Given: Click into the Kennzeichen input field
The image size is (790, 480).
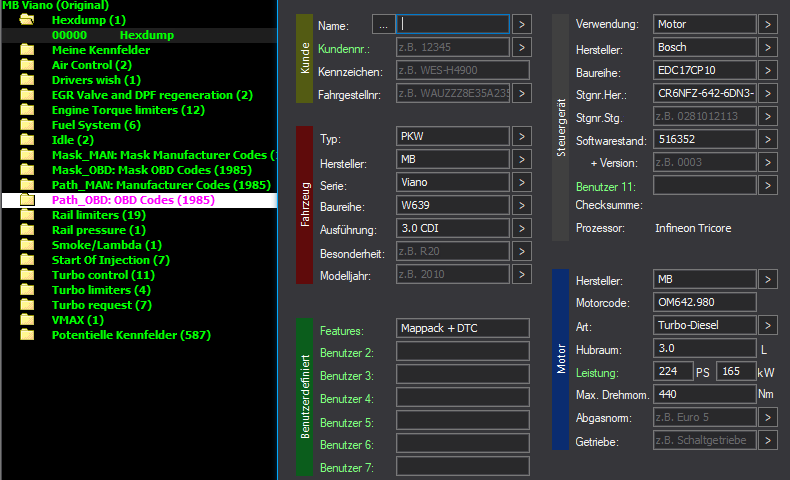Looking at the screenshot, I should (463, 71).
